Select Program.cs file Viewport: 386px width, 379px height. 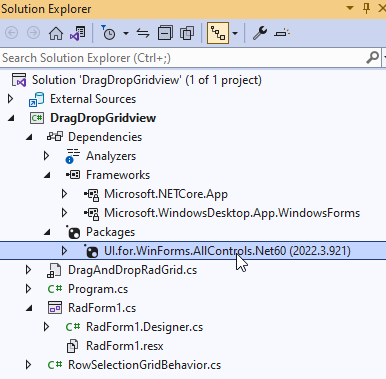tap(98, 289)
